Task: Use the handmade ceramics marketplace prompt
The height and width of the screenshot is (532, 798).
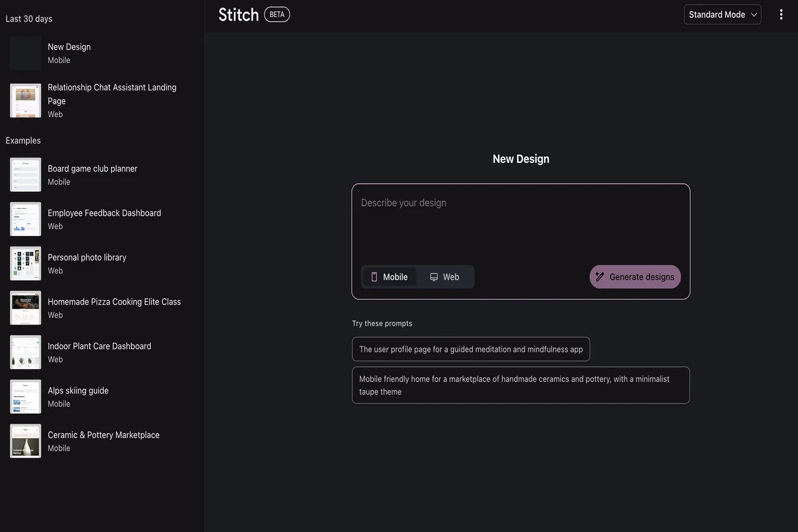Action: pos(521,385)
